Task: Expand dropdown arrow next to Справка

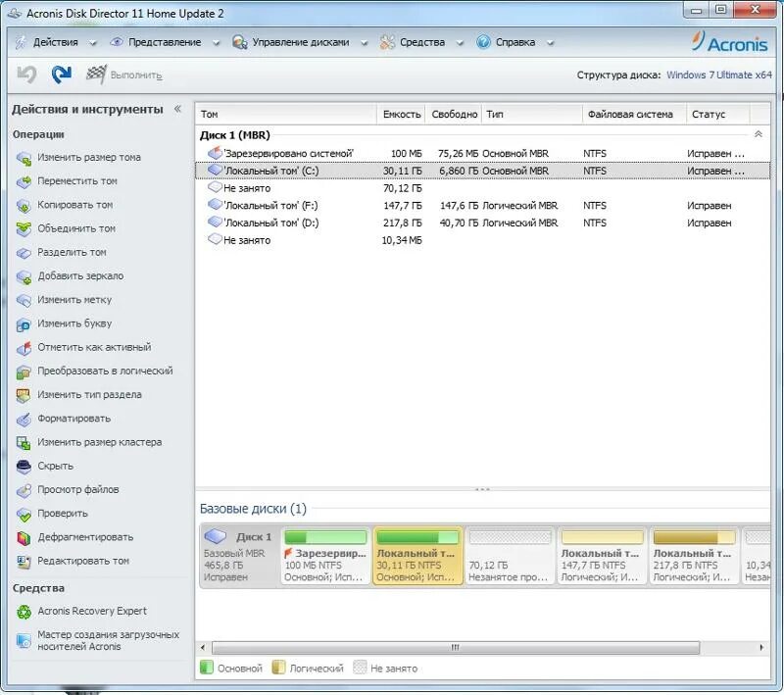Action: (550, 43)
